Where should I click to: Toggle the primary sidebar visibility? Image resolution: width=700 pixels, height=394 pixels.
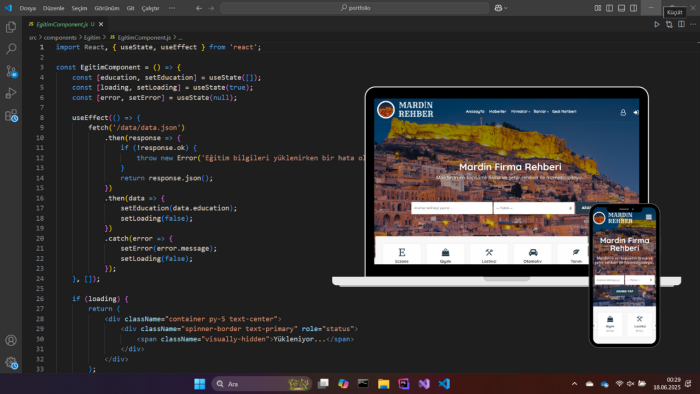(x=609, y=8)
